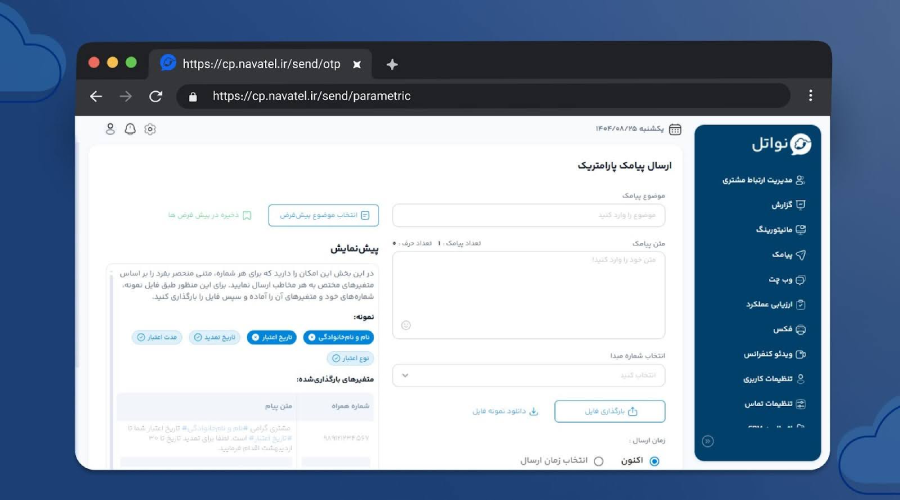The image size is (900, 500).
Task: Click the upload arrow icon in بارگذاری فایل
Action: click(633, 411)
